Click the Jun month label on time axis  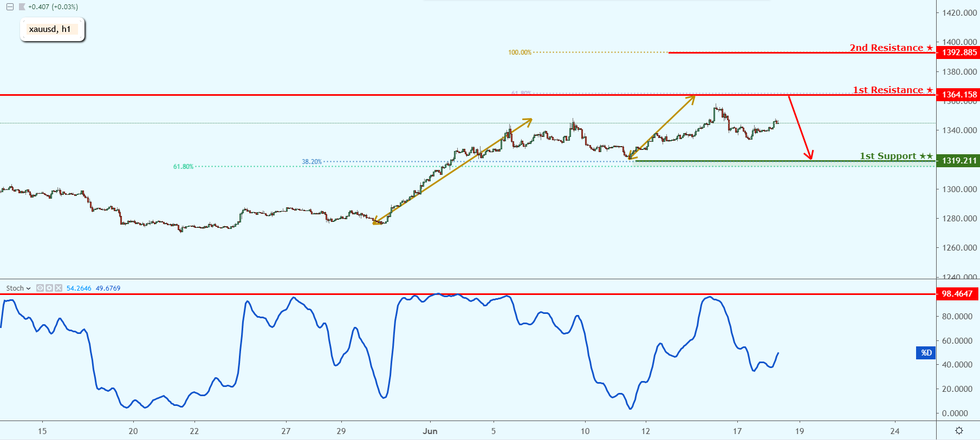[x=430, y=431]
